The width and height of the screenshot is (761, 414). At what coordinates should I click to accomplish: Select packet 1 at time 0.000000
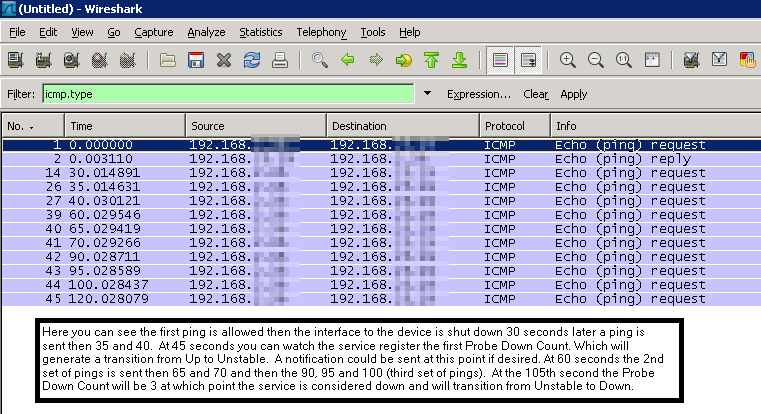[x=381, y=145]
